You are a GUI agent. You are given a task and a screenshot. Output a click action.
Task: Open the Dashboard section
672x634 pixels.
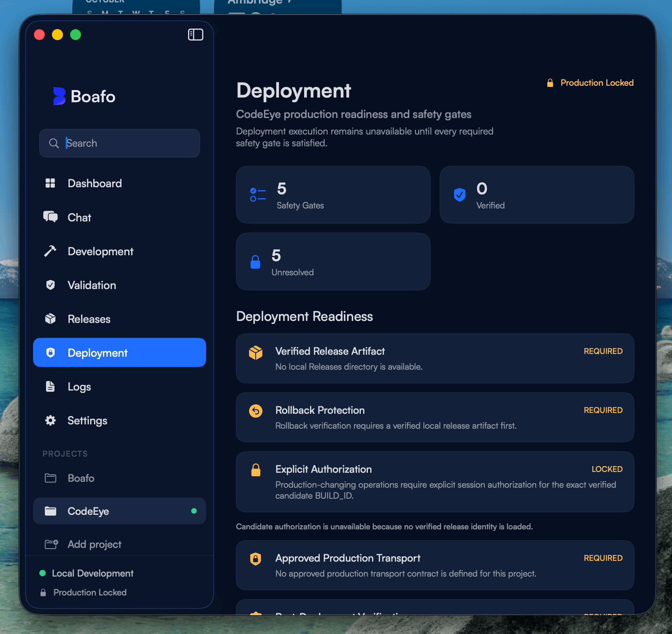click(x=120, y=183)
